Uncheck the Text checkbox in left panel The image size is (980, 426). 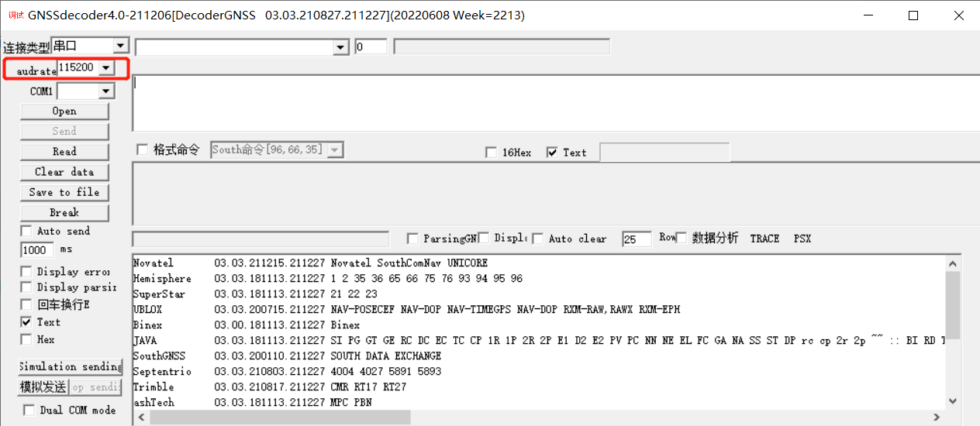pyautogui.click(x=27, y=322)
